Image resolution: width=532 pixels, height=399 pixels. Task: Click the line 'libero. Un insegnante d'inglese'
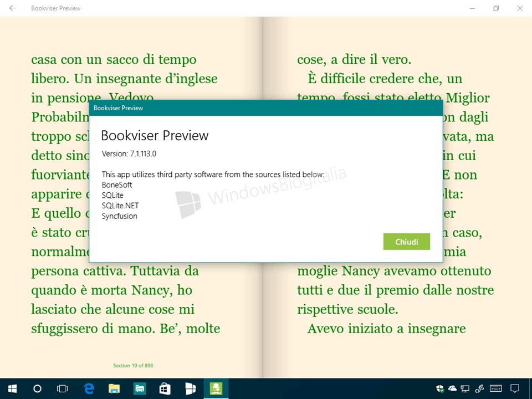(125, 79)
